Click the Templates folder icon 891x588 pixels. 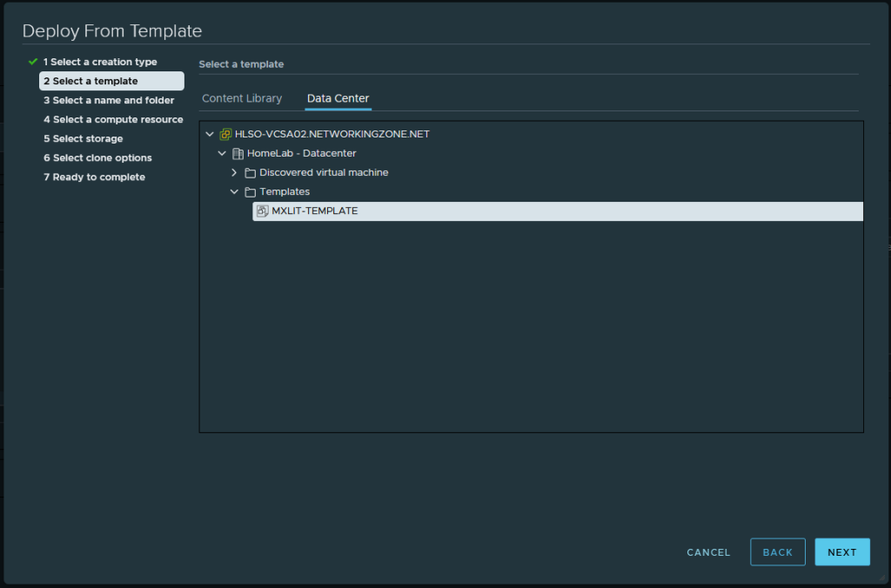250,192
